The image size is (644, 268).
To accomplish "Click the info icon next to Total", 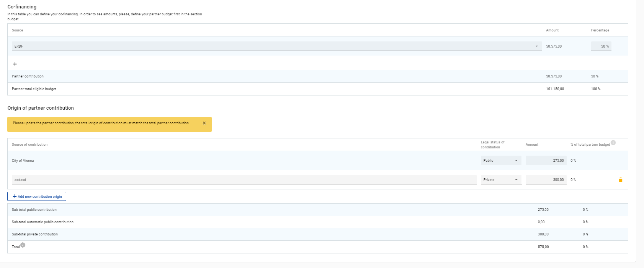I will 23,245.
